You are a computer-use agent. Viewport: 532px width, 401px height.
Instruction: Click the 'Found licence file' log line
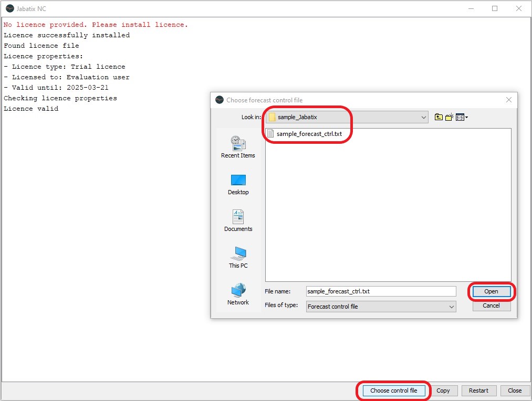point(41,46)
